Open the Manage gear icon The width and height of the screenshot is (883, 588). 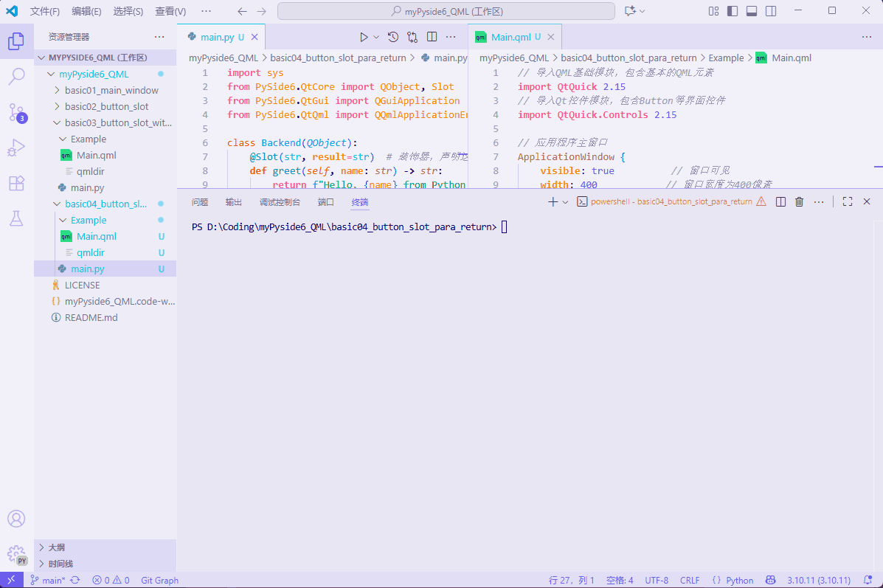point(16,554)
